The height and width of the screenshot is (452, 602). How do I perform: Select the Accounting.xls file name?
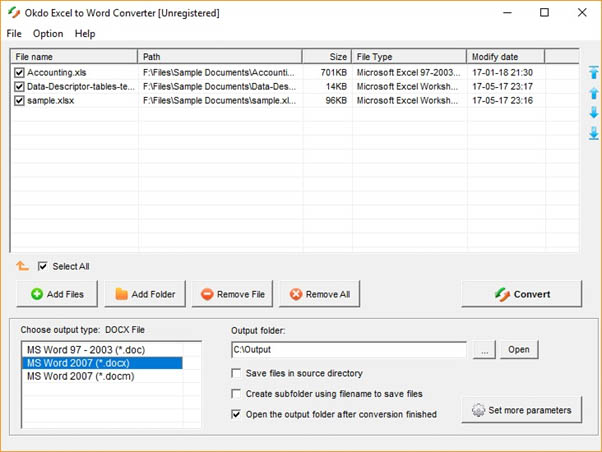click(x=57, y=73)
